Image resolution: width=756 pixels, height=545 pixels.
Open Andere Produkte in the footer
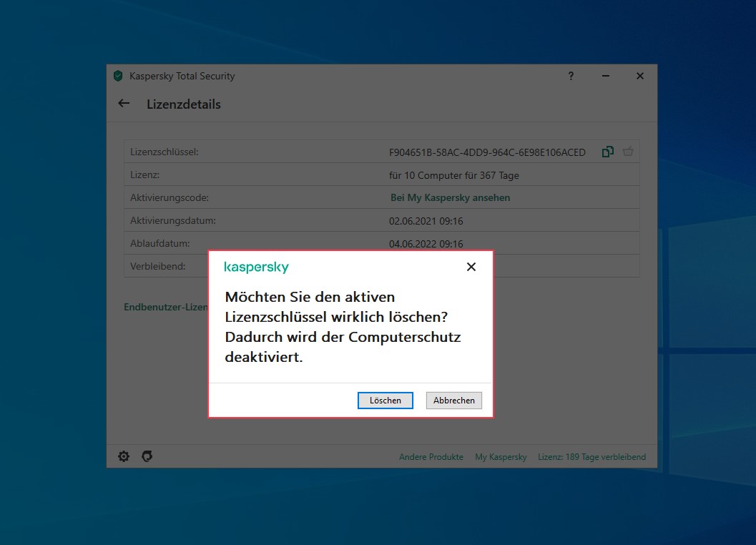[431, 456]
